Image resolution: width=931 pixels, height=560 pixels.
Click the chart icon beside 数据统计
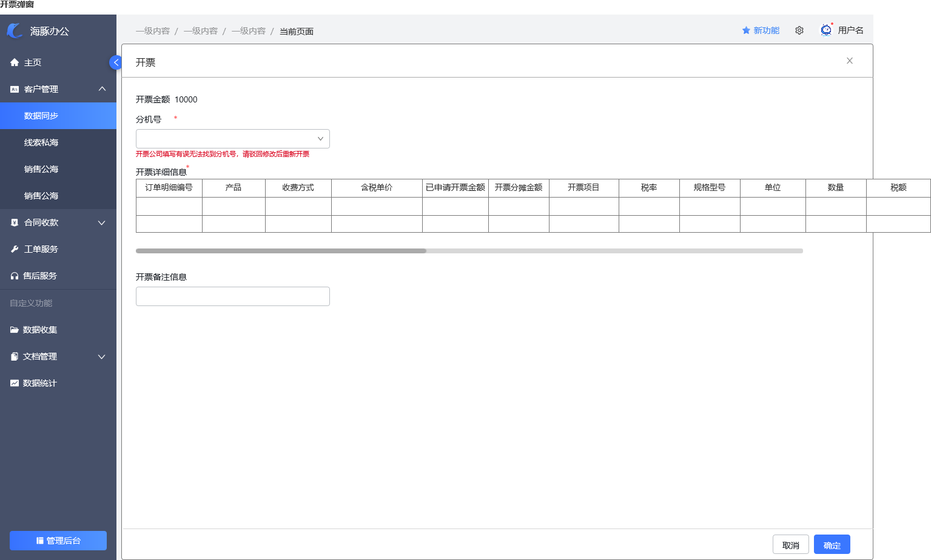click(x=15, y=383)
